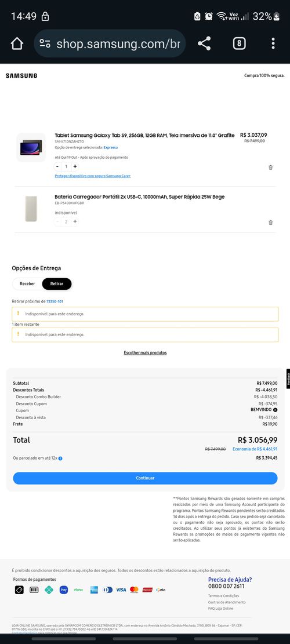This screenshot has width=290, height=644.
Task: Increase portable charger quantity
Action: [x=75, y=221]
